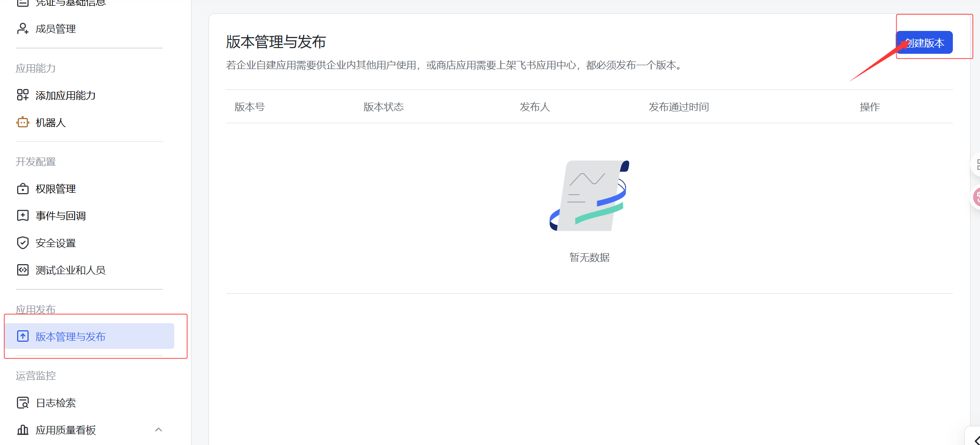980x445 pixels.
Task: Navigate to 版本管理与发布 in sidebar
Action: [70, 336]
